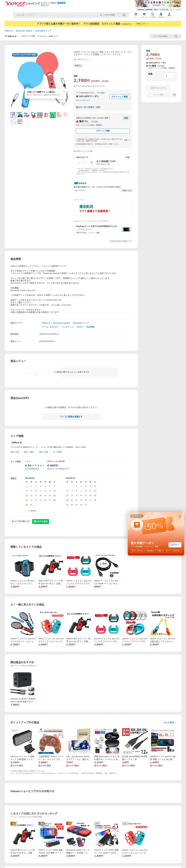Screen dimensions: 186x868
Task: Click the new ID registration link
Action: (61, 3)
